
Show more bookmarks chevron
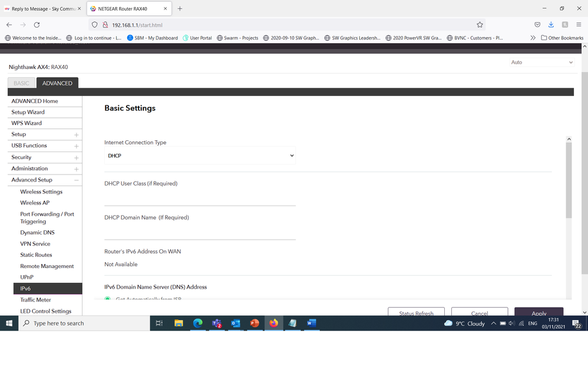pos(533,38)
